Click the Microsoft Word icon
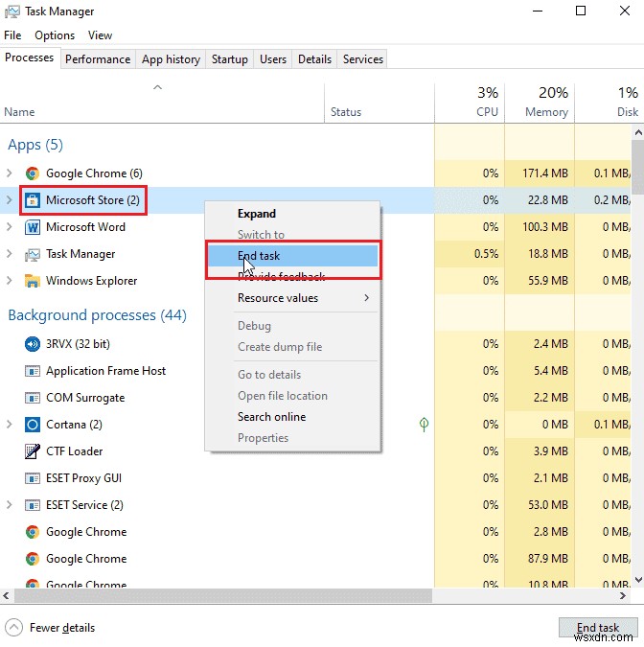Viewport: 644px width, 647px height. 33,227
